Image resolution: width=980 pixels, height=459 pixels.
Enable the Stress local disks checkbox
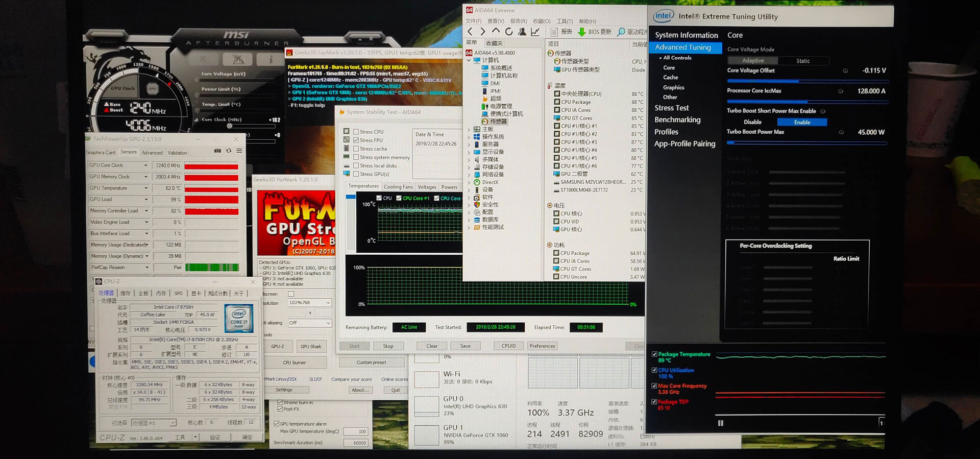pyautogui.click(x=356, y=165)
